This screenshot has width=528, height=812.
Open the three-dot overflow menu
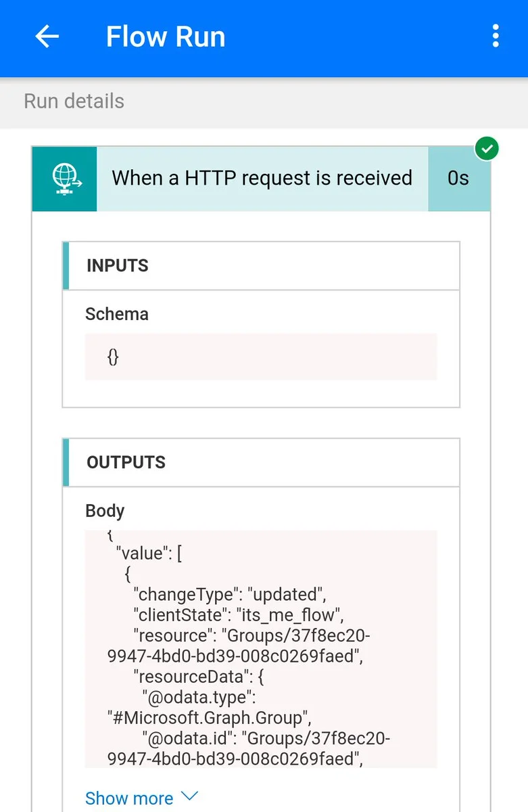pos(496,37)
